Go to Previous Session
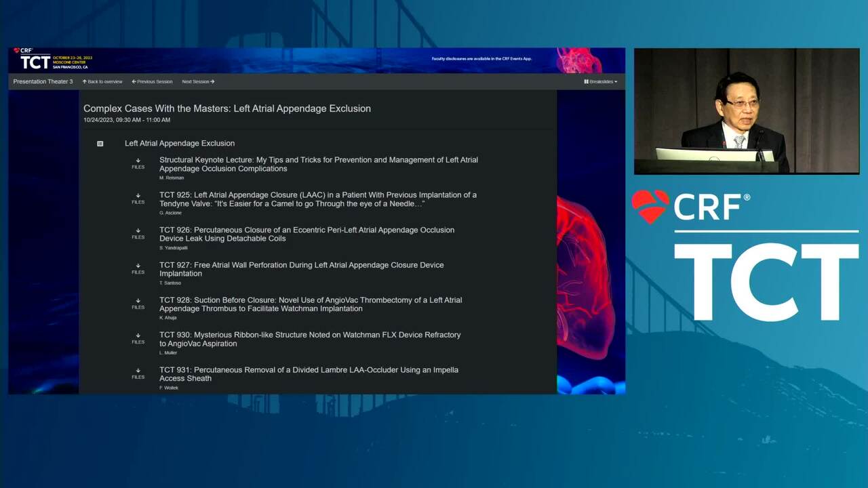The image size is (868, 488). pyautogui.click(x=152, y=81)
